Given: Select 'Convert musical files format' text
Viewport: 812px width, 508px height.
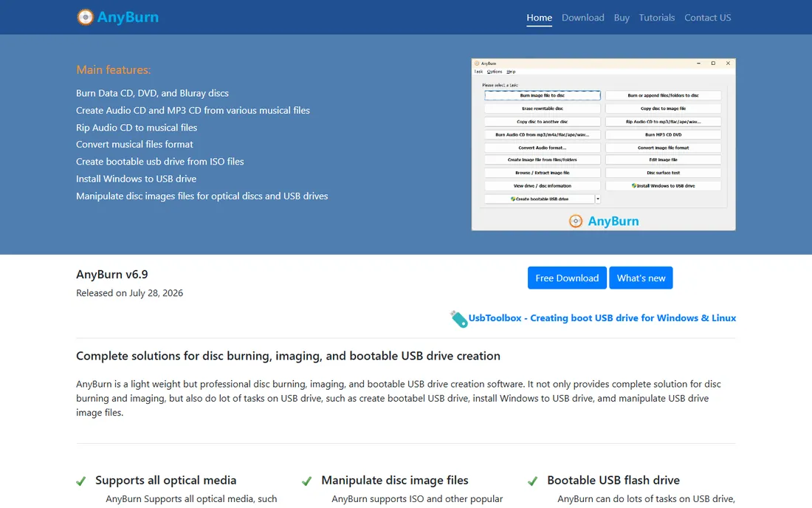Looking at the screenshot, I should (x=134, y=145).
